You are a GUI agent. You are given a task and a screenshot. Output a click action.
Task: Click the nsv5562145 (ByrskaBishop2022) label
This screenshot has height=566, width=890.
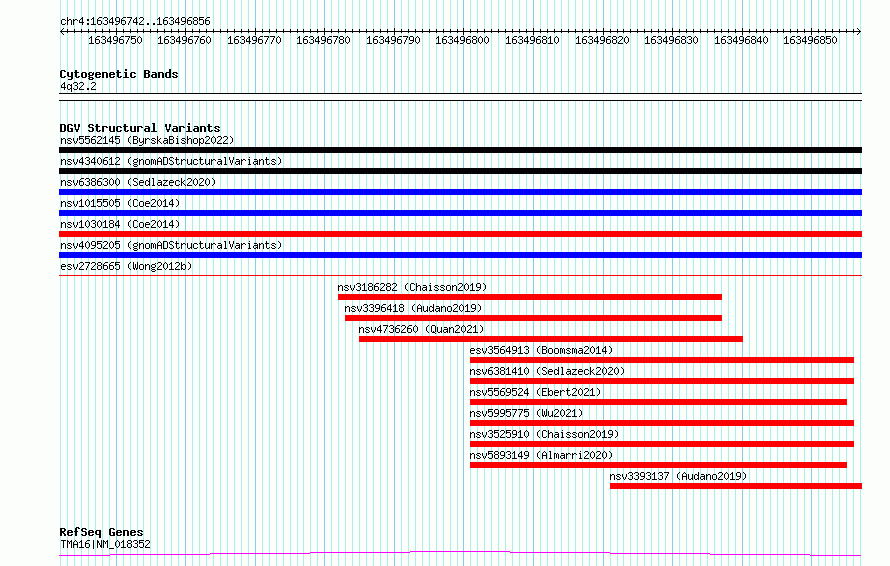point(147,140)
